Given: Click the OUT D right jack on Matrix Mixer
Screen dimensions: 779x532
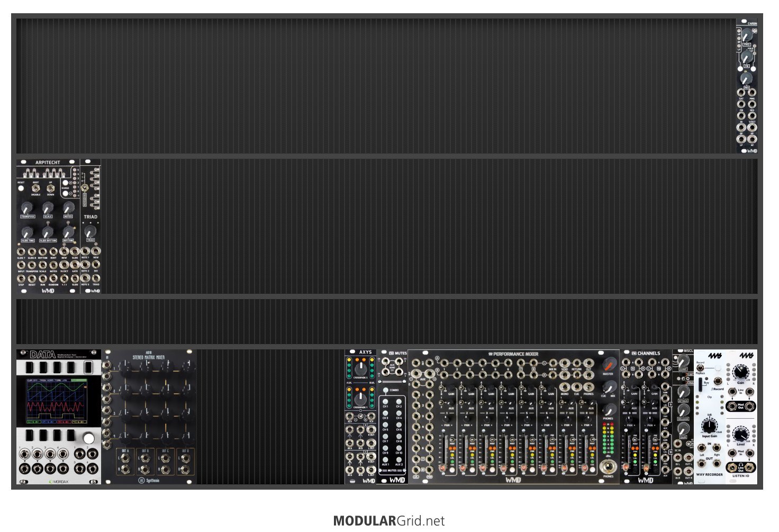Looking at the screenshot, I should [185, 470].
